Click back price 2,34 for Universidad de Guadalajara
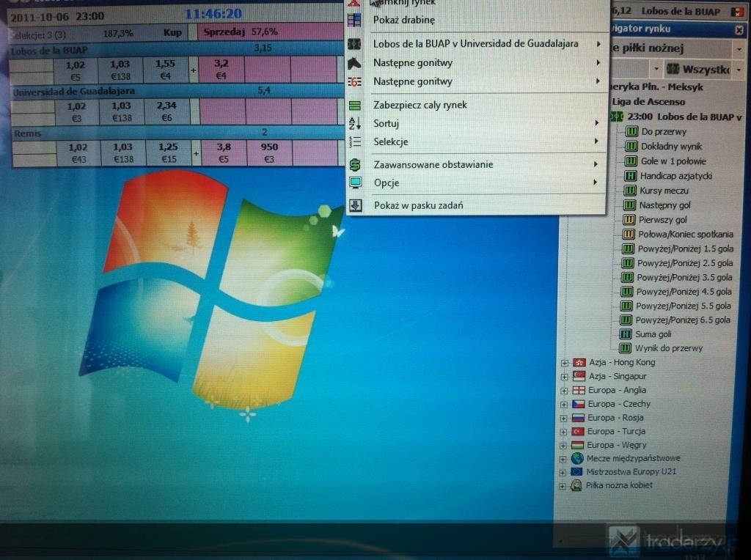751x560 pixels. coord(166,111)
